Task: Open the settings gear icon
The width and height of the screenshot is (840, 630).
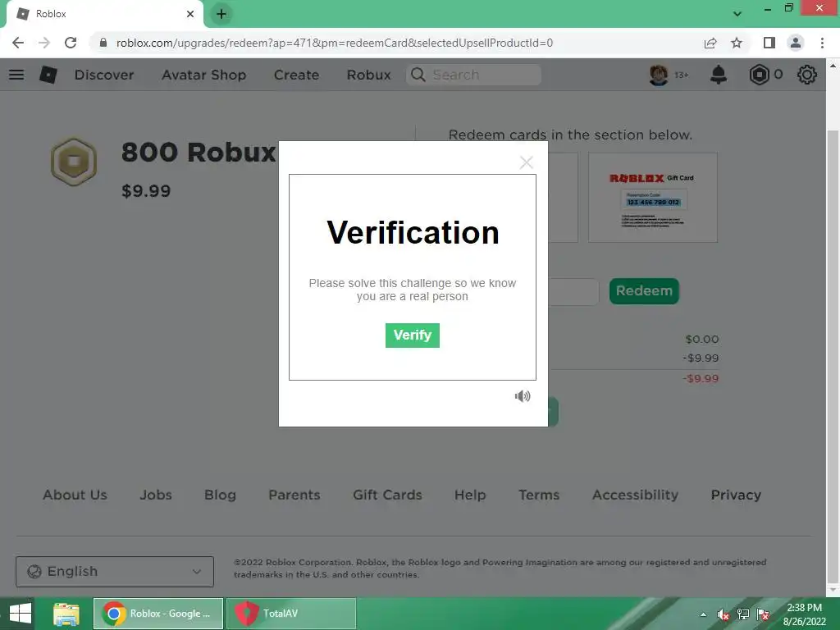Action: [x=807, y=75]
